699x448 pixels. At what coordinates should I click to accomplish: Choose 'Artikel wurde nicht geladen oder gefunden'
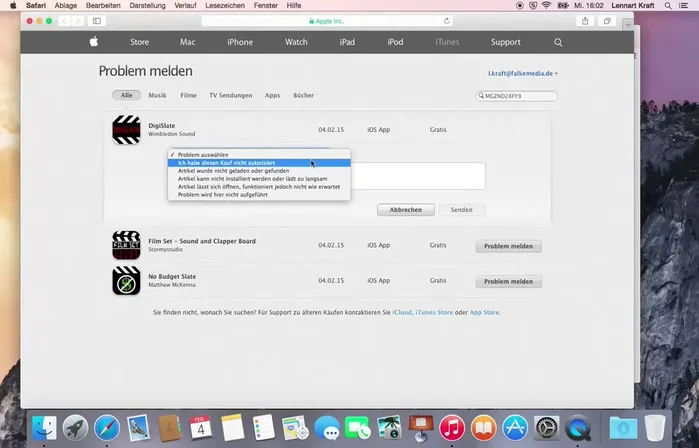tap(233, 171)
